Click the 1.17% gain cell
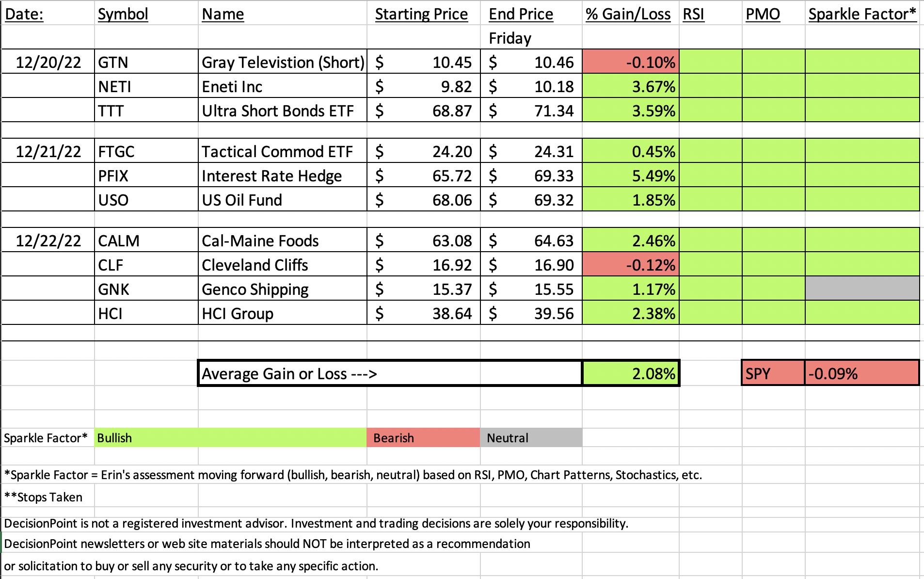 pyautogui.click(x=630, y=289)
